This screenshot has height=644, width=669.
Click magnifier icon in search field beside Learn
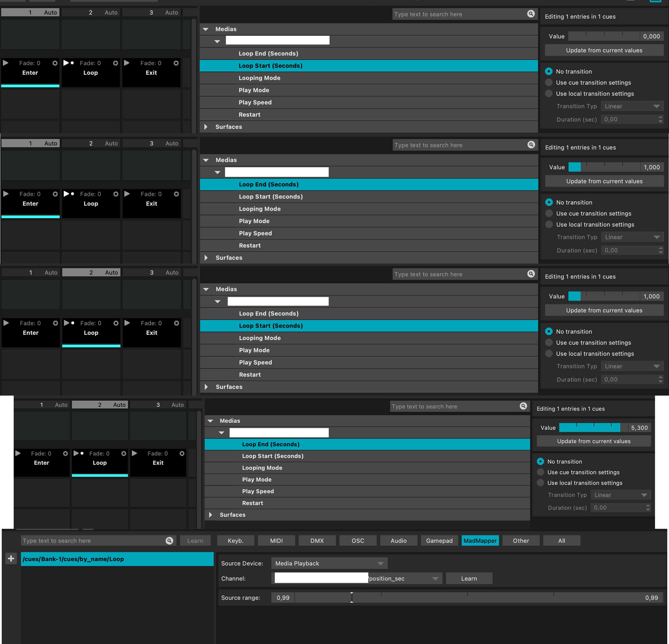pyautogui.click(x=169, y=541)
